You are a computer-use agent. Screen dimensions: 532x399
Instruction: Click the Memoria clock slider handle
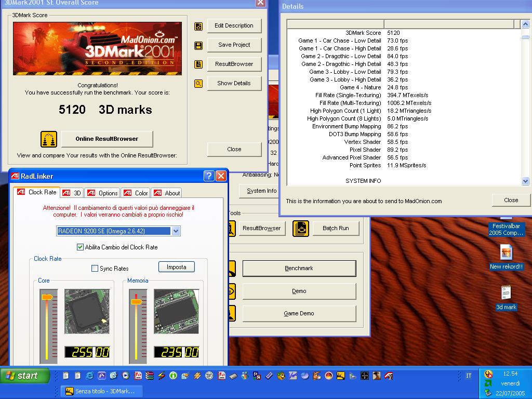[x=136, y=301]
